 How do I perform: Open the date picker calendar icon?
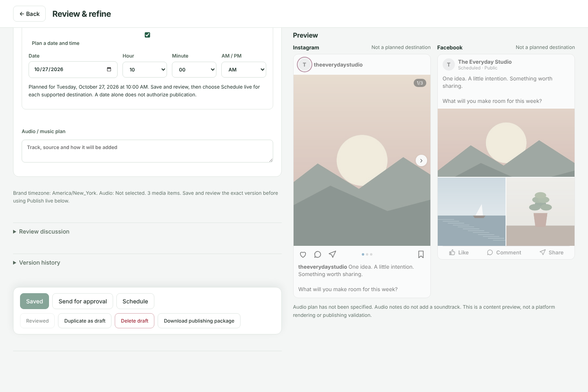pos(109,69)
